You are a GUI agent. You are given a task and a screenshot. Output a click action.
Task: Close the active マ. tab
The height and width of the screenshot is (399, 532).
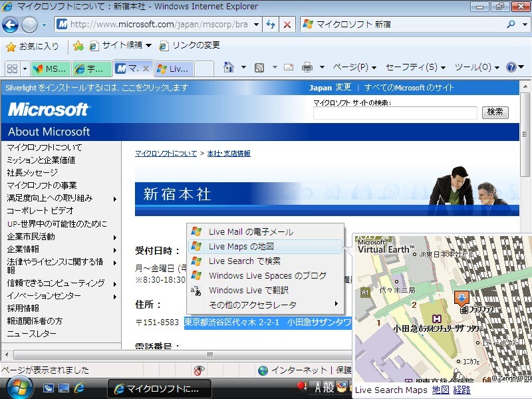click(x=146, y=68)
